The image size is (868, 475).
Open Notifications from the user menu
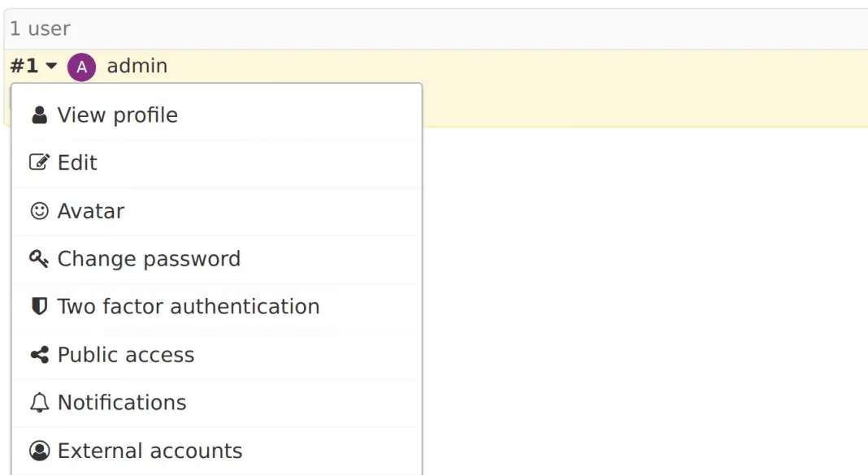(x=120, y=402)
